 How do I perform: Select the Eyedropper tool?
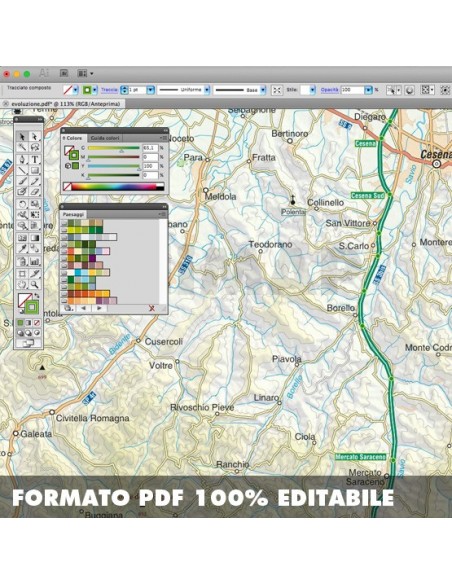click(22, 248)
